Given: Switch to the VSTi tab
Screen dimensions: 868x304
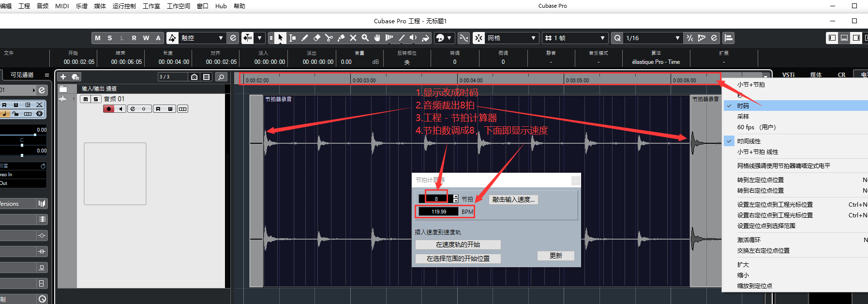Looking at the screenshot, I should coord(788,75).
